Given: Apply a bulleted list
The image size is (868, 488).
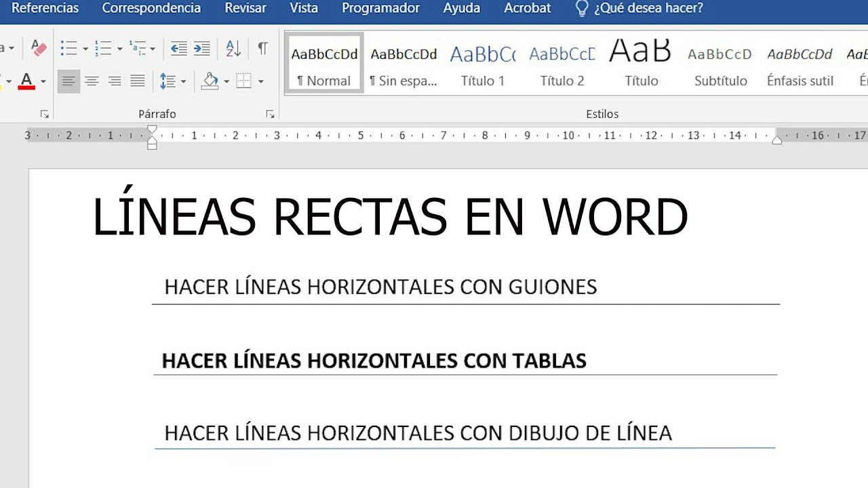Looking at the screenshot, I should pos(68,49).
